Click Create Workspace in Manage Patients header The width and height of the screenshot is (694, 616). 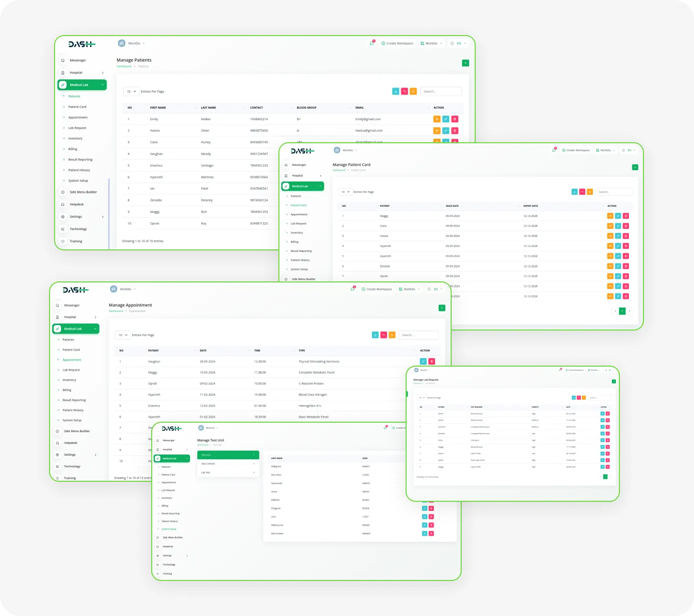coord(397,44)
